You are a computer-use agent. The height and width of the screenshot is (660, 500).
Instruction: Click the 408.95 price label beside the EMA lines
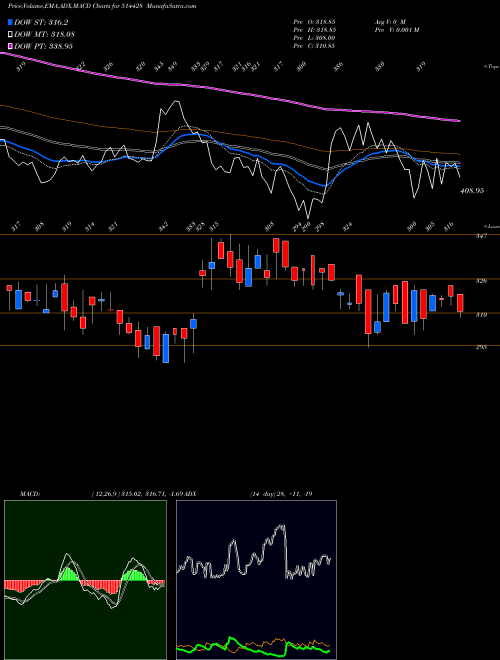click(x=472, y=191)
